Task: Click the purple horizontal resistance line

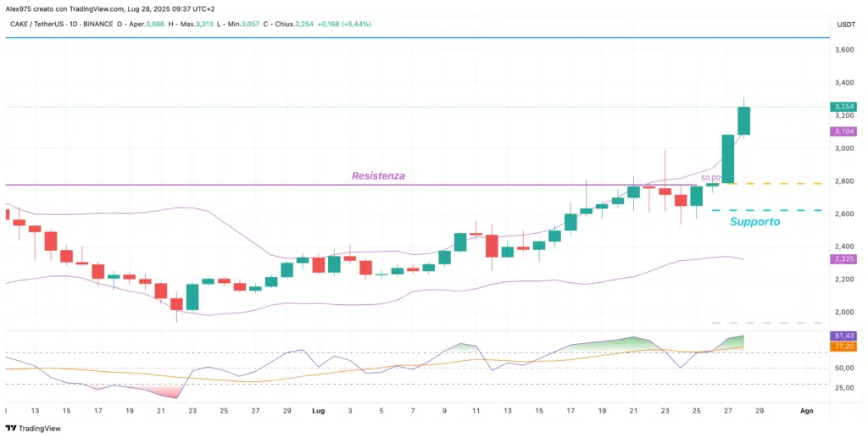Action: point(254,185)
